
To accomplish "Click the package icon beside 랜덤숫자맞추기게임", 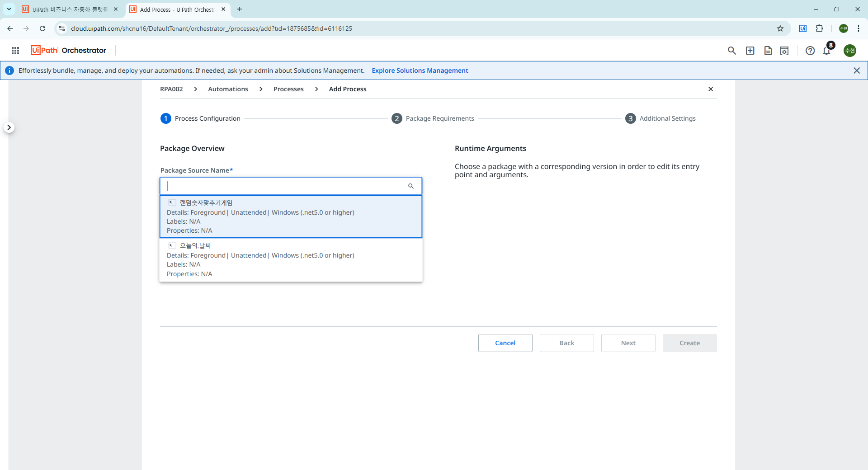I will click(x=172, y=202).
